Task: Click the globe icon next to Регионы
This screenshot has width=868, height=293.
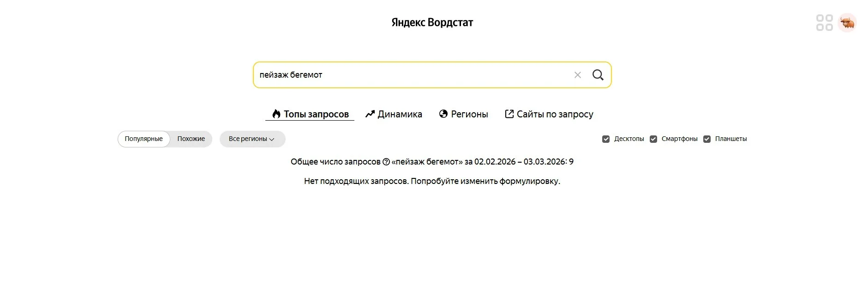Action: point(443,114)
